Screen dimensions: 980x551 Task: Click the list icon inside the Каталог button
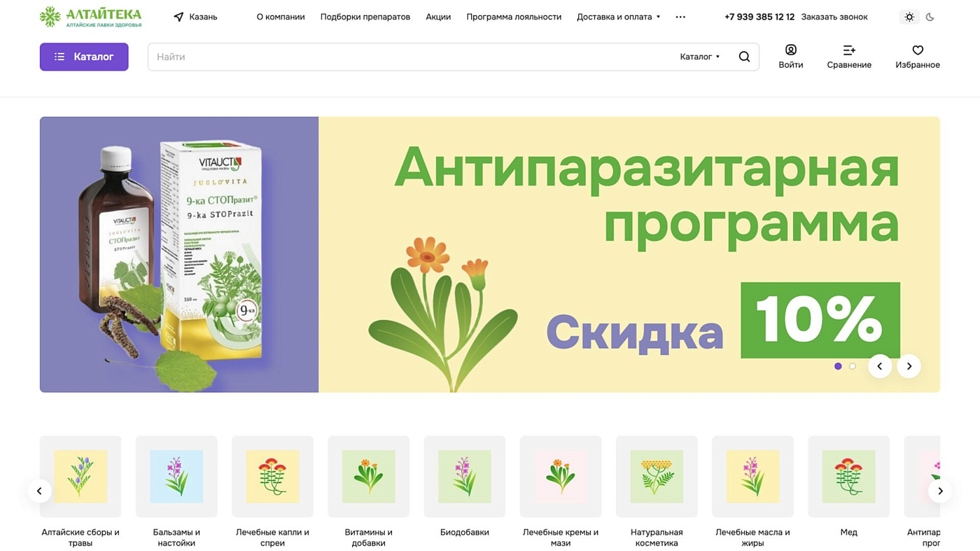click(x=58, y=57)
